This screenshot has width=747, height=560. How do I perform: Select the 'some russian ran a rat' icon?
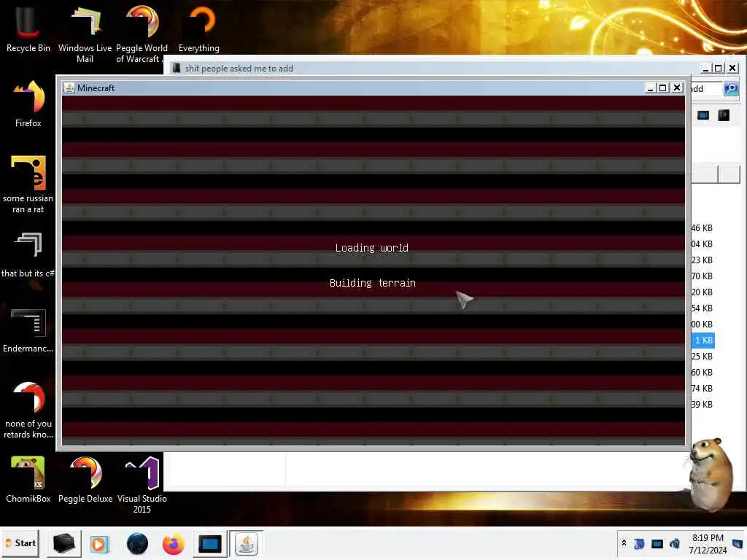28,184
